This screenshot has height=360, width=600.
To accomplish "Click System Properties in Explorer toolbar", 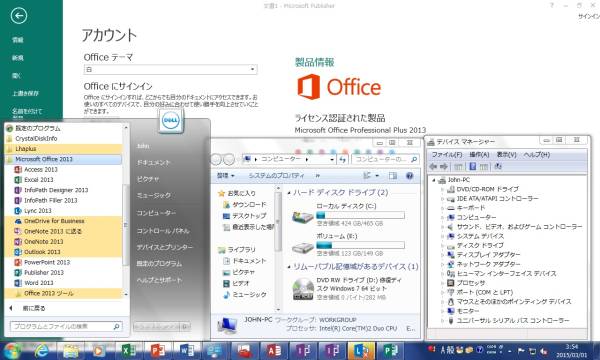I will coord(276,176).
